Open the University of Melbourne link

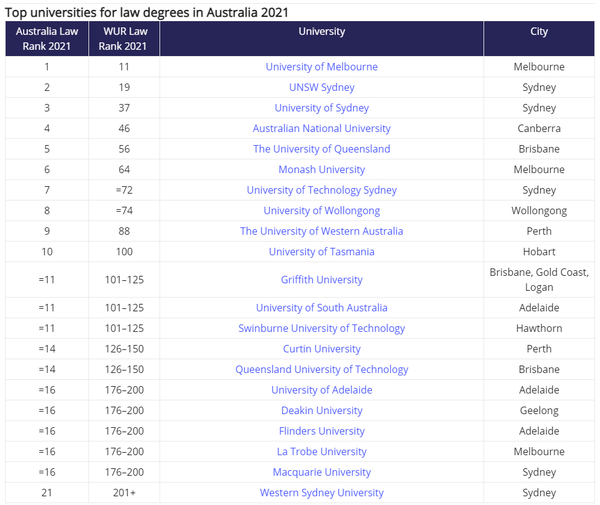(x=321, y=67)
